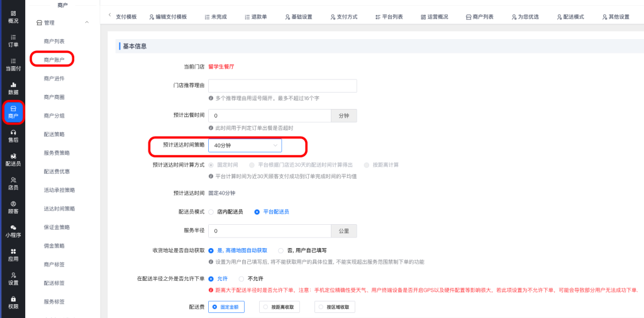644x318 pixels.
Task: Open the 设置 settings sidebar icon
Action: tap(13, 278)
